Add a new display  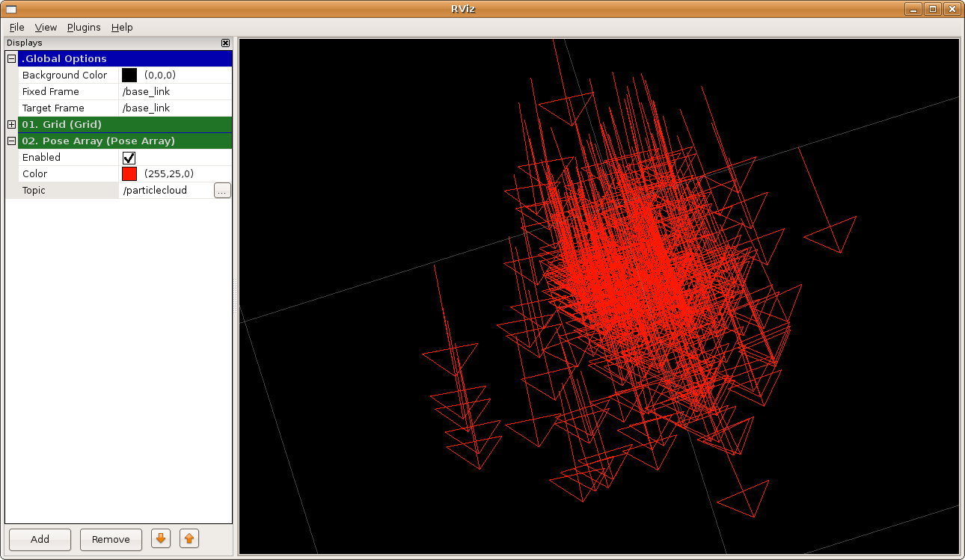click(39, 539)
